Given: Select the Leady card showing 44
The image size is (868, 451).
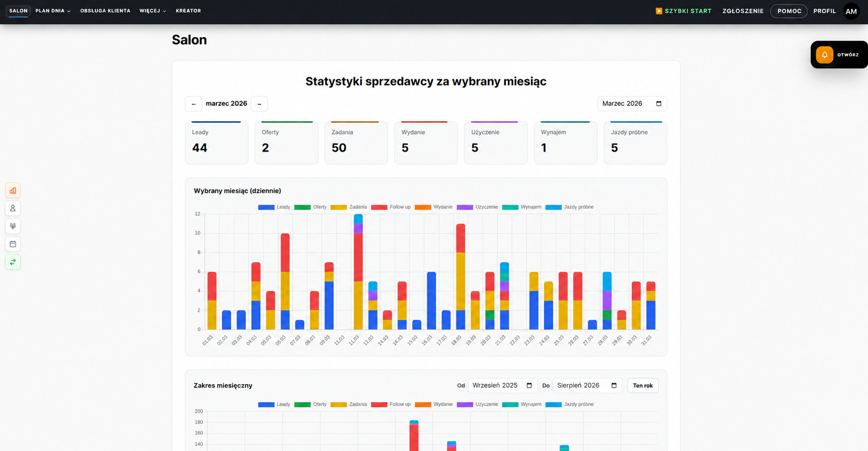Looking at the screenshot, I should pos(217,143).
